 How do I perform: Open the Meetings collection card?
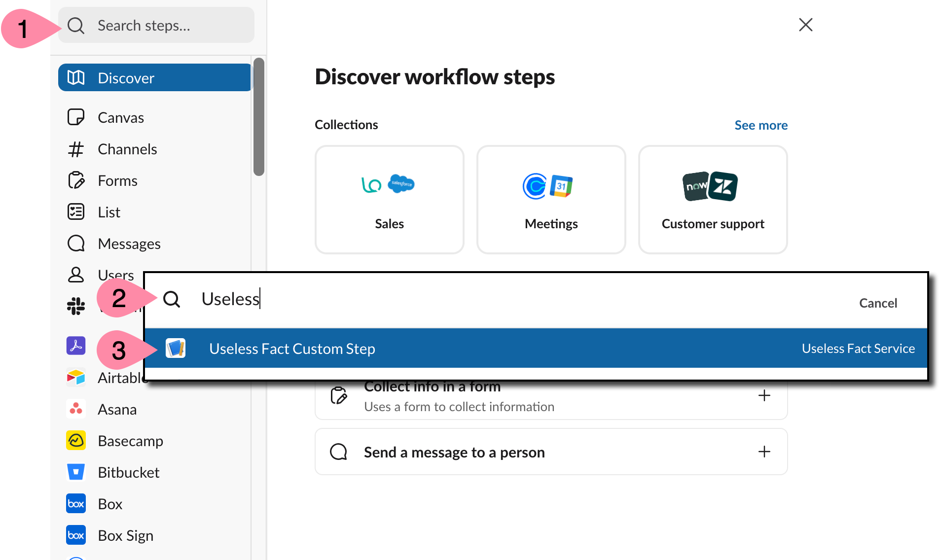(551, 200)
